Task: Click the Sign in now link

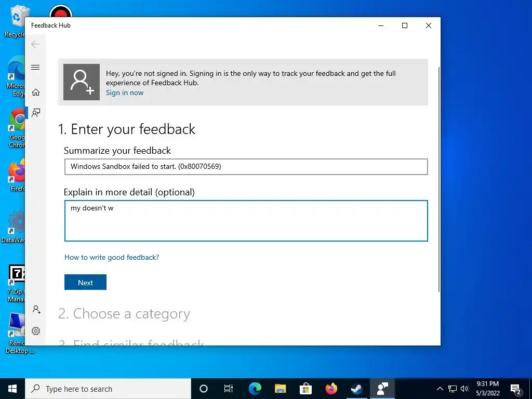Action: 125,92
